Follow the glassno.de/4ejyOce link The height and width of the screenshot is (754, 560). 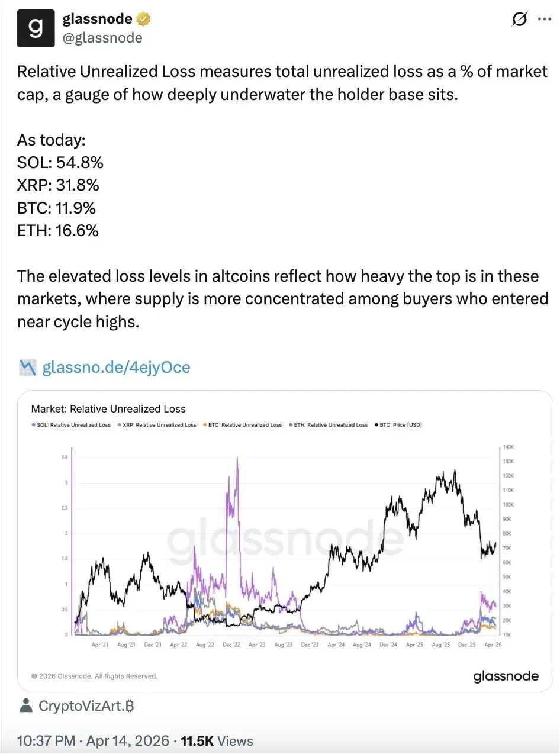point(117,368)
